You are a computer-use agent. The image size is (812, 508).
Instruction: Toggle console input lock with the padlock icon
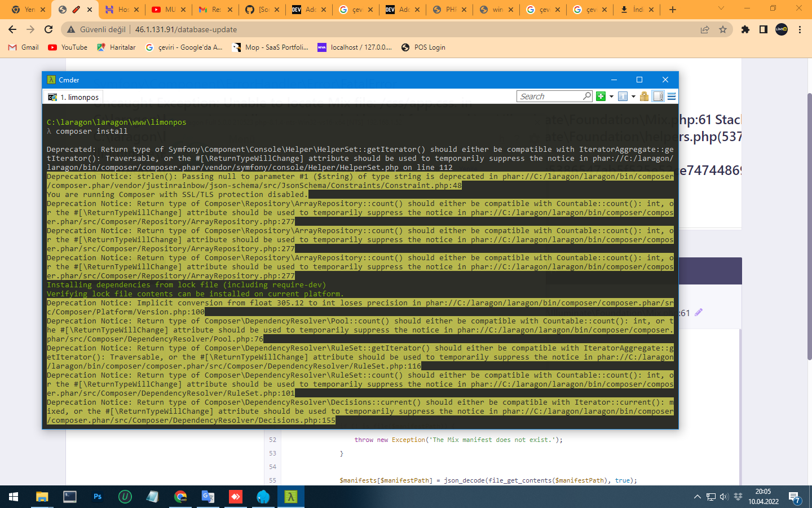[x=644, y=96]
